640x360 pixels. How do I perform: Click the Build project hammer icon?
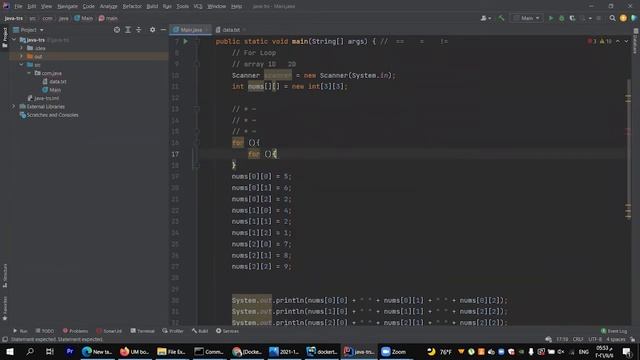(x=501, y=18)
